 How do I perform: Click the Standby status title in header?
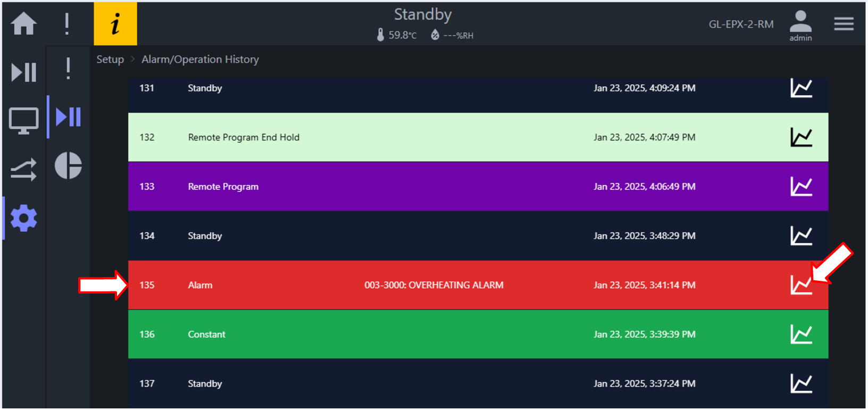point(423,15)
